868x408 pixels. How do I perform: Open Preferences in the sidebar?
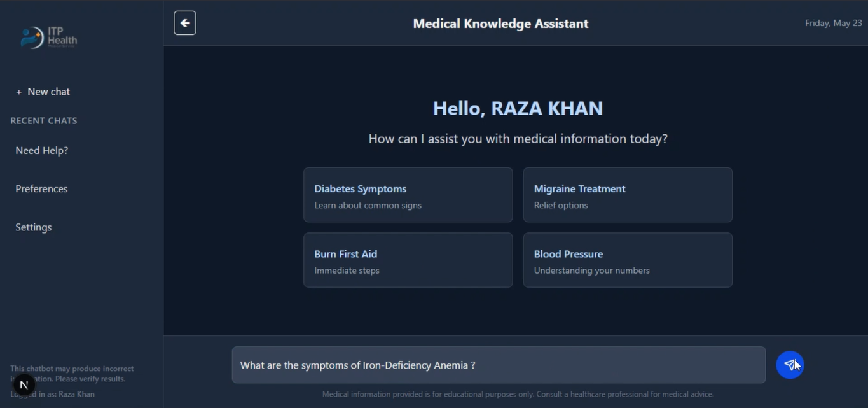[x=41, y=188]
